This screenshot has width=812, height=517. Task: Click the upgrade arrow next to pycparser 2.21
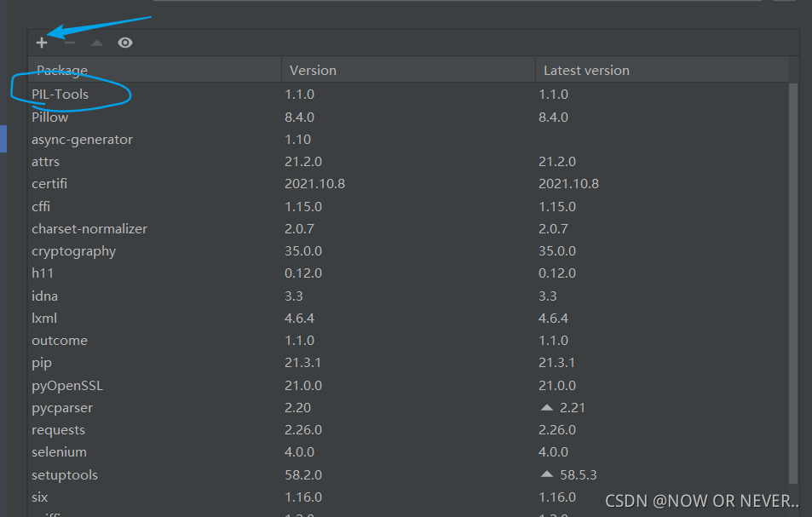(x=545, y=407)
